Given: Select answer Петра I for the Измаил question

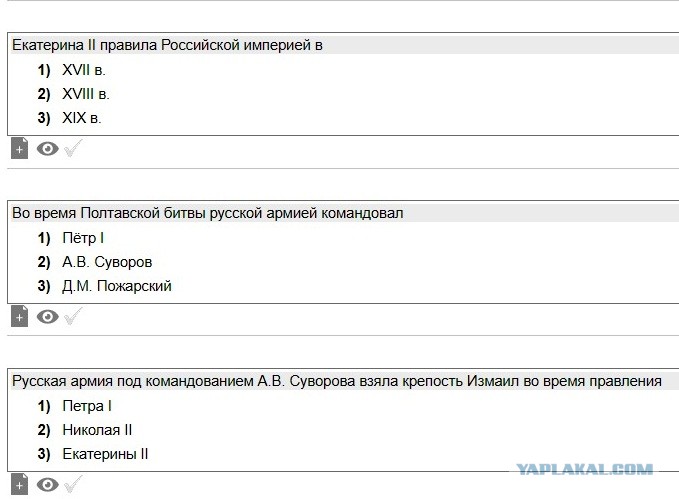Looking at the screenshot, I should (x=87, y=406).
